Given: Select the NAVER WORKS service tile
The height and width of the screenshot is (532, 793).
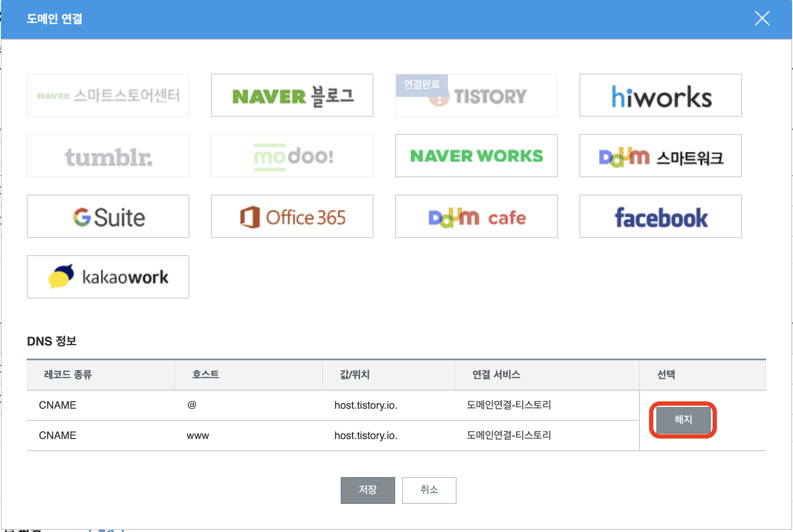Looking at the screenshot, I should point(476,156).
